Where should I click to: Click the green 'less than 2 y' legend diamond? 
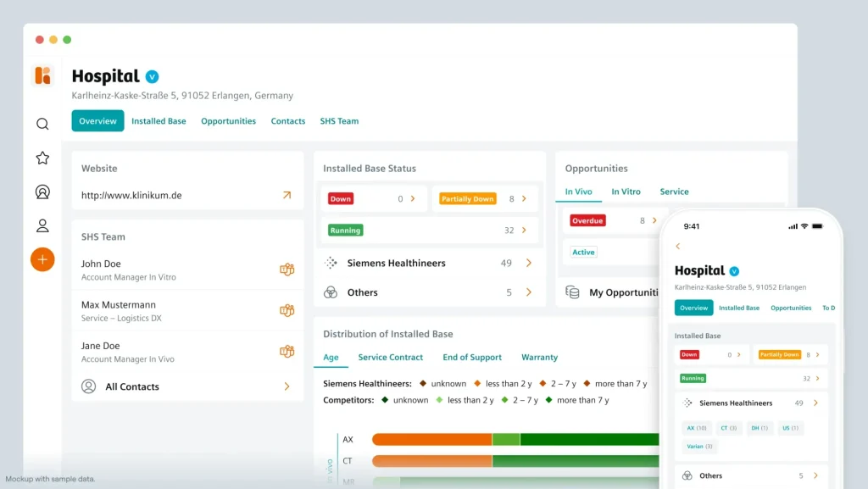(440, 400)
